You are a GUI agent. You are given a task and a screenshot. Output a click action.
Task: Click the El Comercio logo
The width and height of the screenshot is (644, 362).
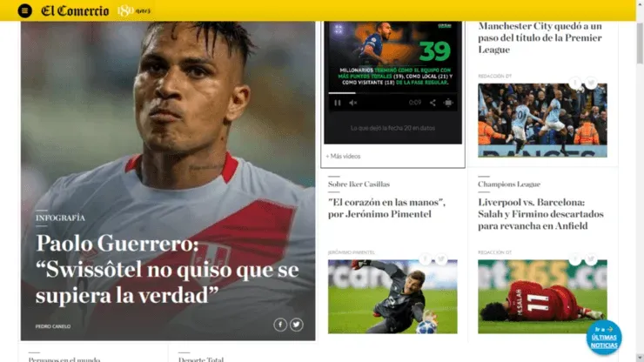pyautogui.click(x=75, y=10)
